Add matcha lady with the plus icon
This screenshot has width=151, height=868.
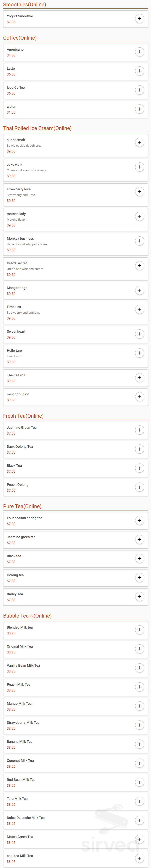coord(140,216)
